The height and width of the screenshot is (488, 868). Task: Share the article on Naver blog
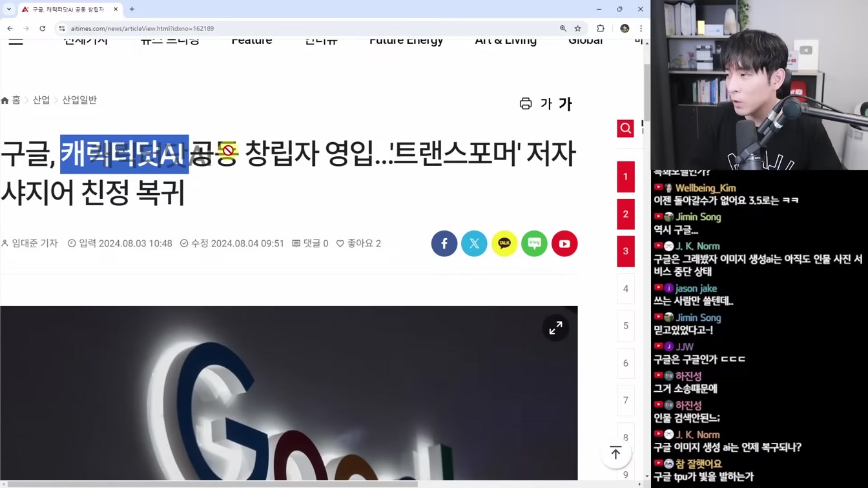(534, 243)
